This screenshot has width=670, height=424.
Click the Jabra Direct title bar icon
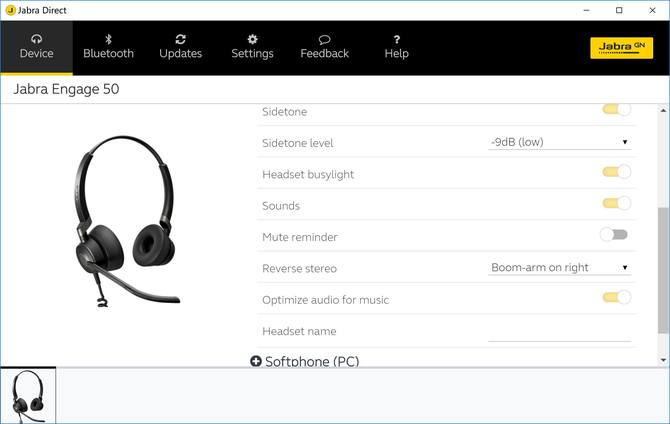(x=10, y=10)
